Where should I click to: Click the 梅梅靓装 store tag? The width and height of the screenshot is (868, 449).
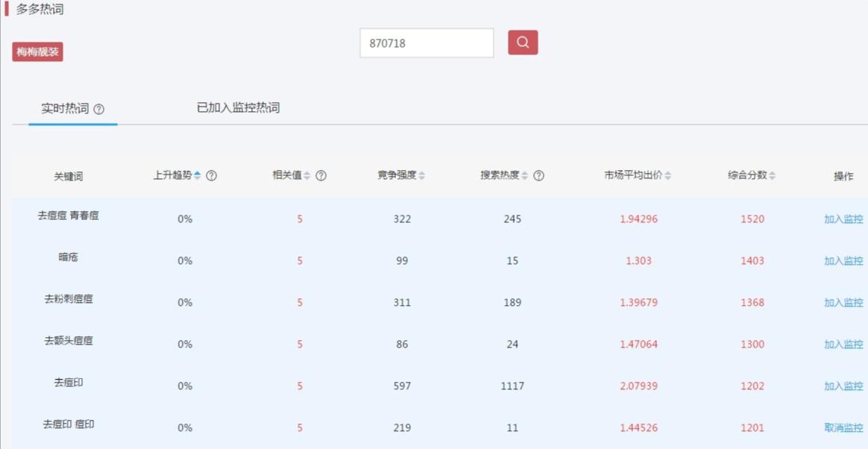(37, 51)
